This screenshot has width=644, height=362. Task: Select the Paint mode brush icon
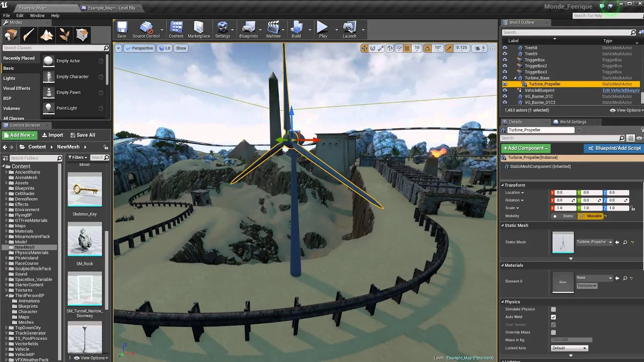(x=29, y=35)
